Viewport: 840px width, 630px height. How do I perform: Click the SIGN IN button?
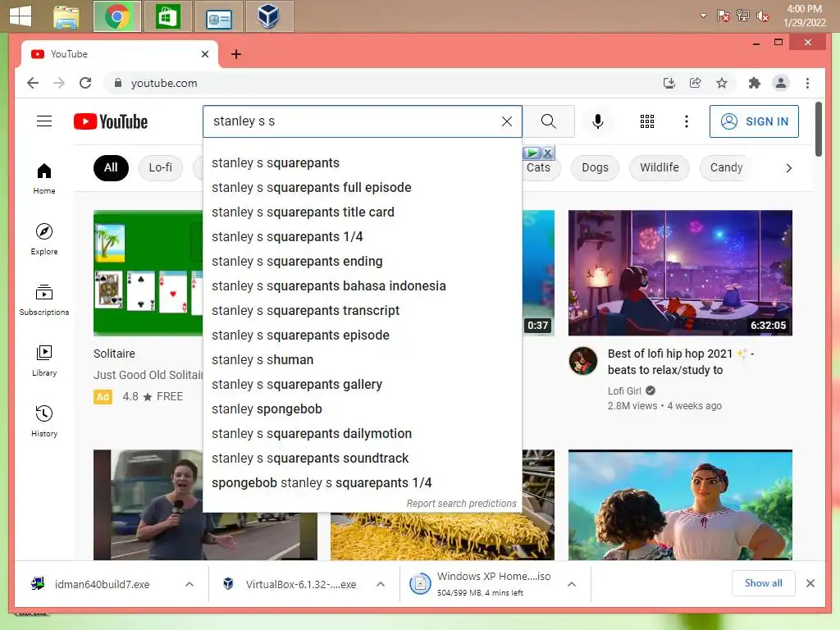pos(754,121)
